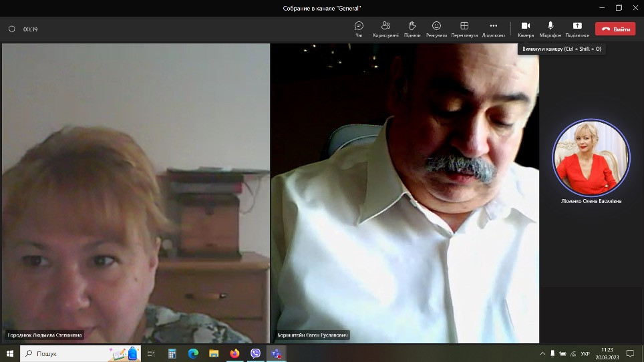Open the Windows Start menu
This screenshot has width=644, height=362.
[10, 353]
